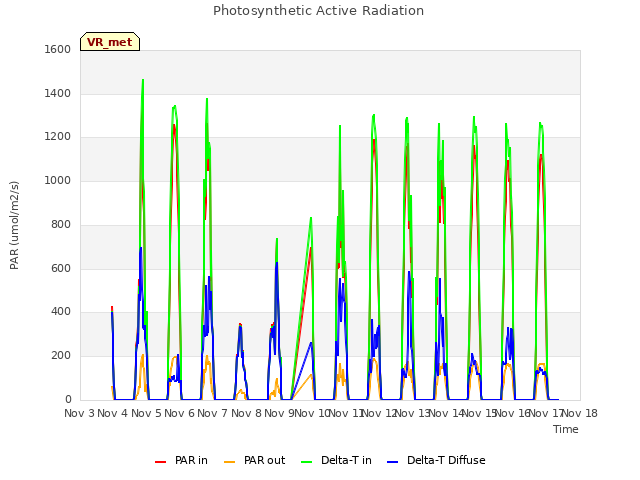640x480 pixels.
Task: Click the Nov 8 x-axis tick label
Action: pyautogui.click(x=246, y=413)
